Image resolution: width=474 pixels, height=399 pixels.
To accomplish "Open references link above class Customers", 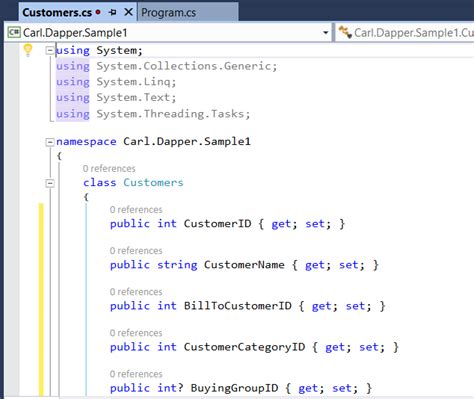I will click(109, 169).
